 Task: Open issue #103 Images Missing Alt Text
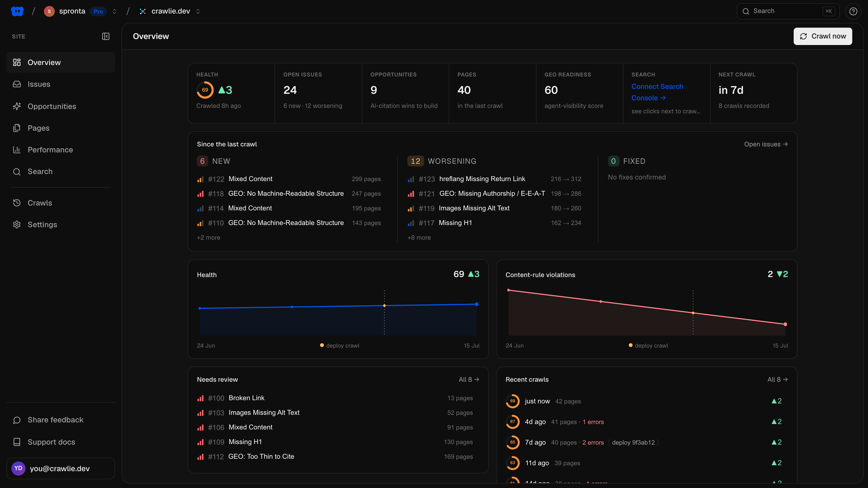pos(335,413)
